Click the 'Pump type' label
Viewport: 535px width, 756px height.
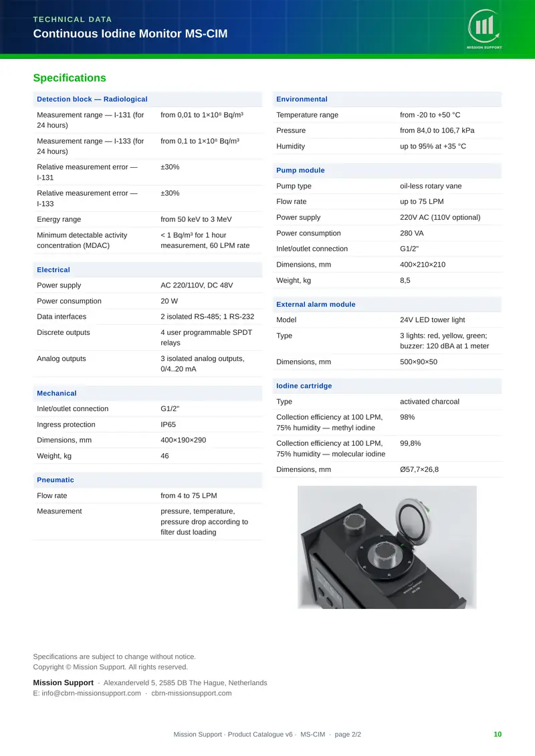pyautogui.click(x=294, y=186)
